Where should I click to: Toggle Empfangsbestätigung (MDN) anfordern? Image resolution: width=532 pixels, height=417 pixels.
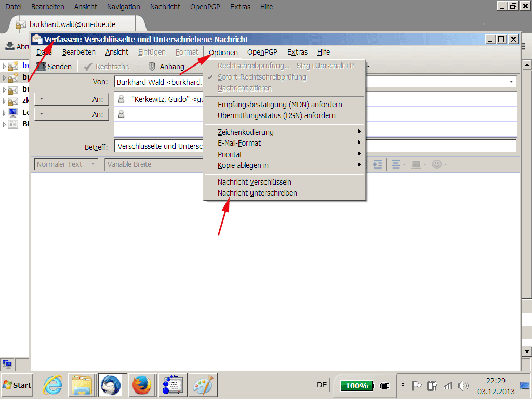[x=280, y=105]
